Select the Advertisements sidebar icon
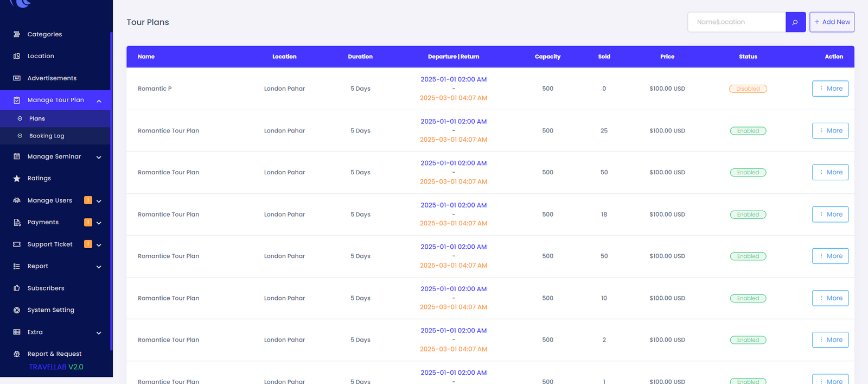 (x=17, y=78)
